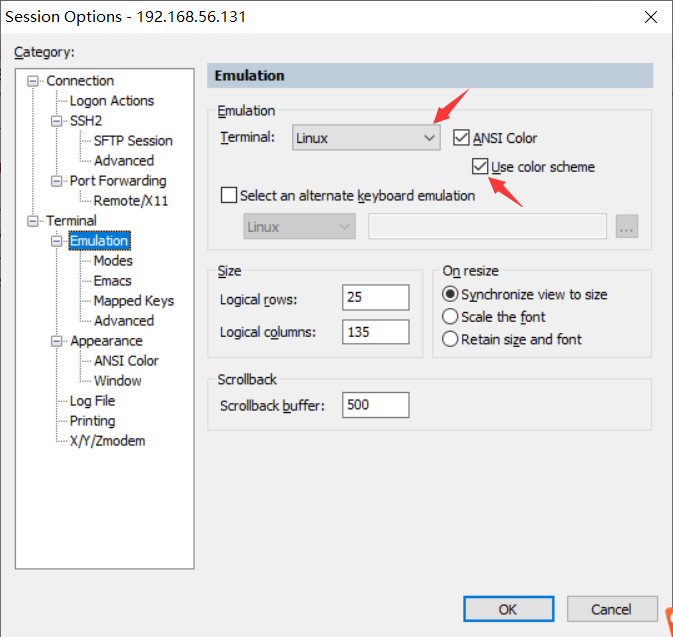This screenshot has height=637, width=673.
Task: Open X/Y/Zmodem category
Action: tap(107, 441)
